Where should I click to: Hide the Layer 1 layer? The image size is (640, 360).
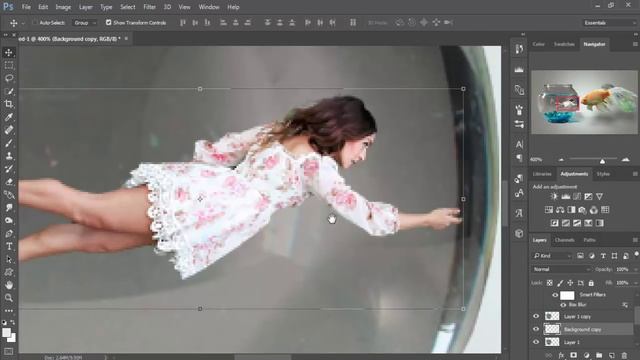click(x=536, y=342)
